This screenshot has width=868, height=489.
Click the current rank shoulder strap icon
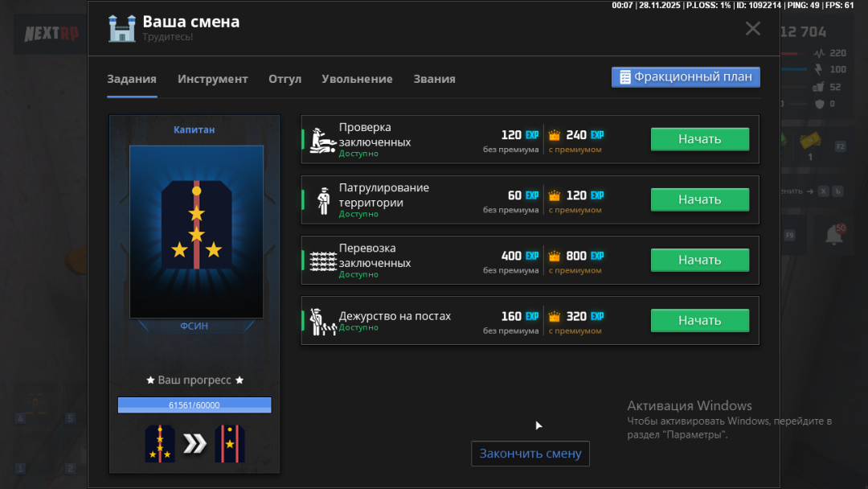pos(160,444)
